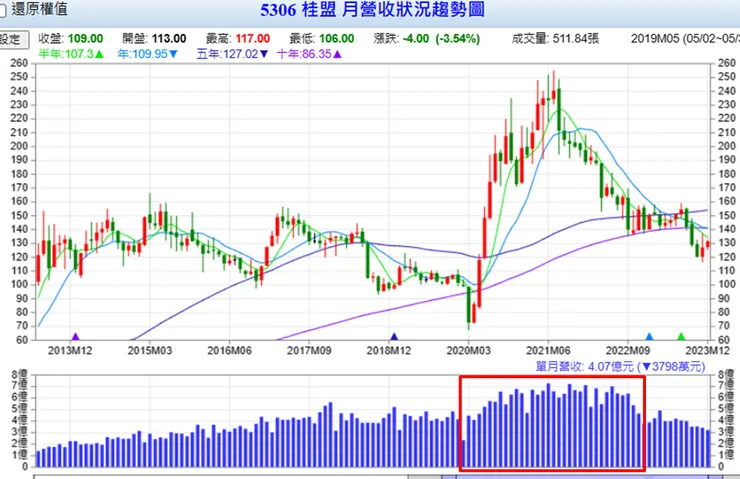Screen dimensions: 740x479
Task: Click the purple triangle marker near 2013M12
Action: 75,336
